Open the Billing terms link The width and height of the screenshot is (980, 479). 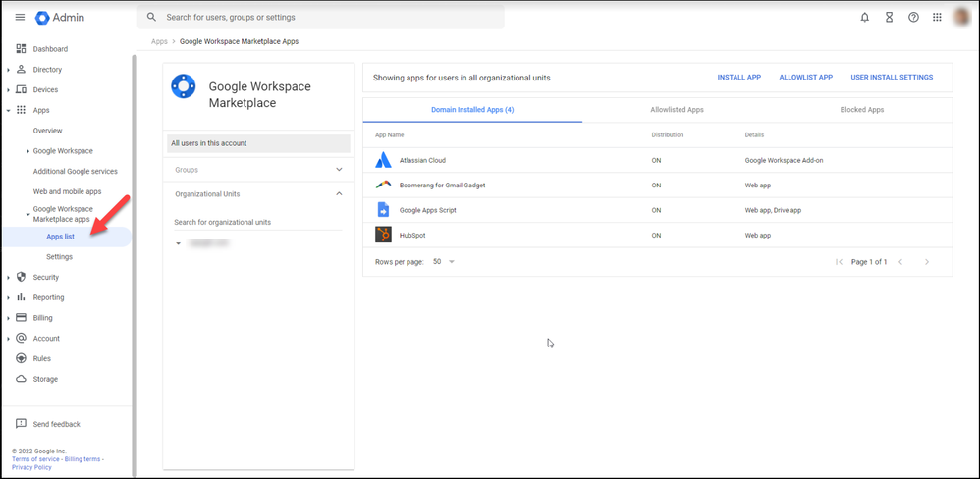(x=82, y=459)
